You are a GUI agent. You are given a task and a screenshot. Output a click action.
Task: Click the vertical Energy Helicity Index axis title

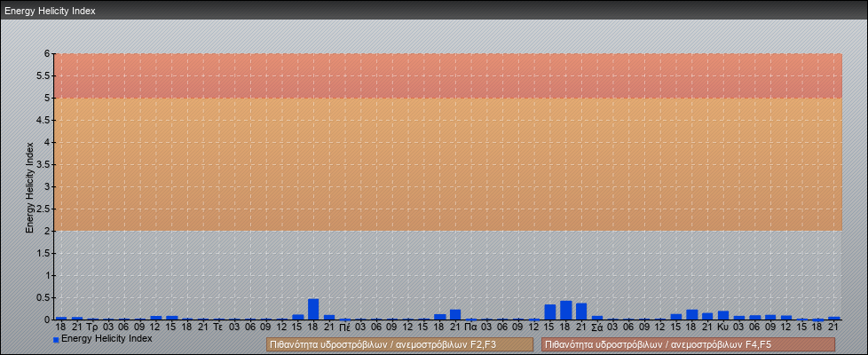(30, 186)
